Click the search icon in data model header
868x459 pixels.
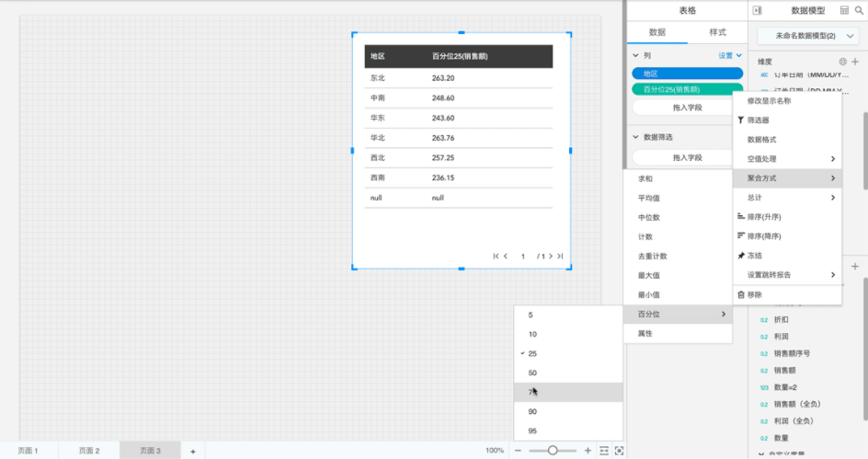tap(859, 10)
